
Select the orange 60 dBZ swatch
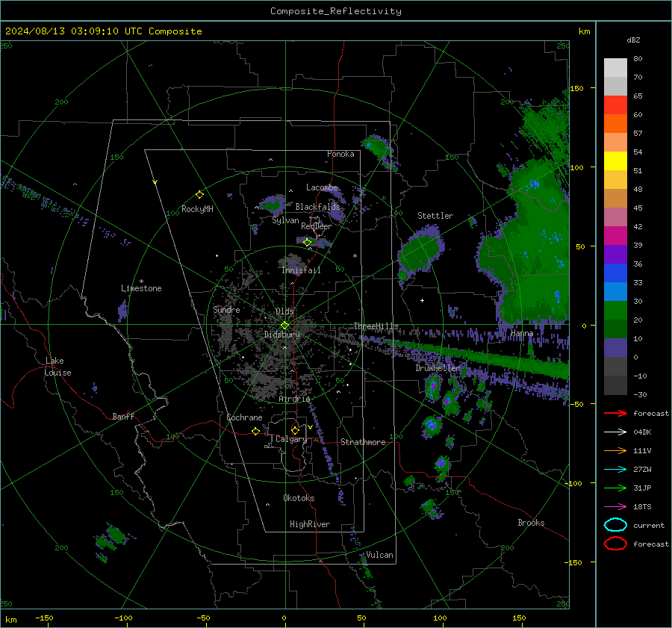tap(615, 123)
